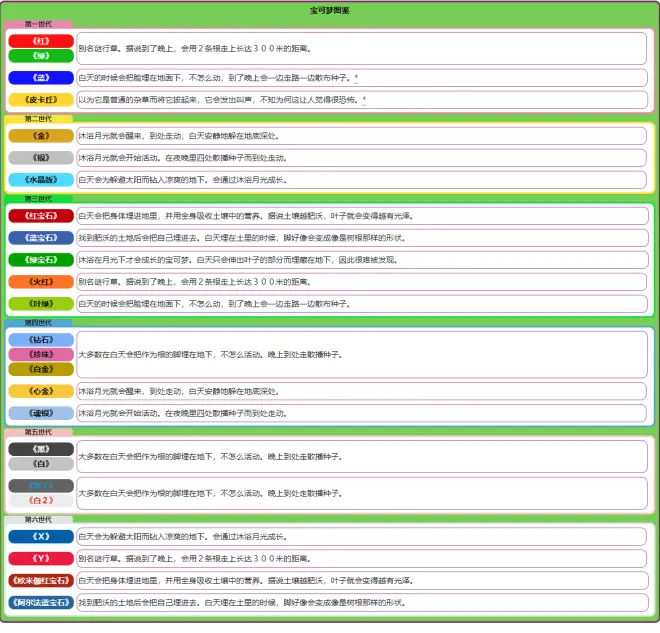Click the 宝可梦图鉴 table title
This screenshot has height=633, width=660.
click(330, 10)
